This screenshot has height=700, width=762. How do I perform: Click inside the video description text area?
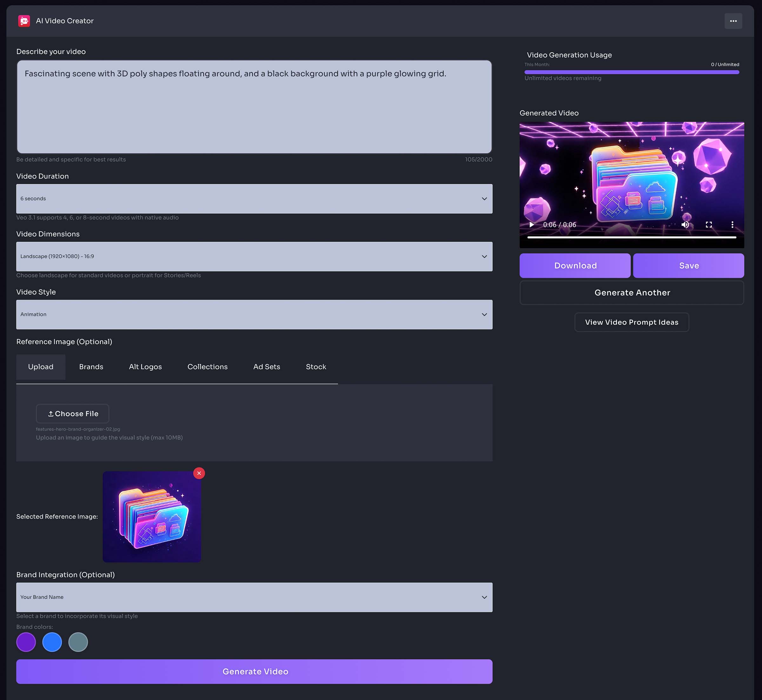coord(254,107)
